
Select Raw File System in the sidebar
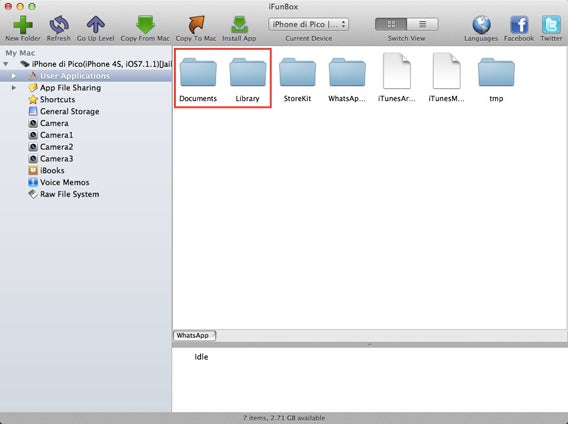click(86, 194)
